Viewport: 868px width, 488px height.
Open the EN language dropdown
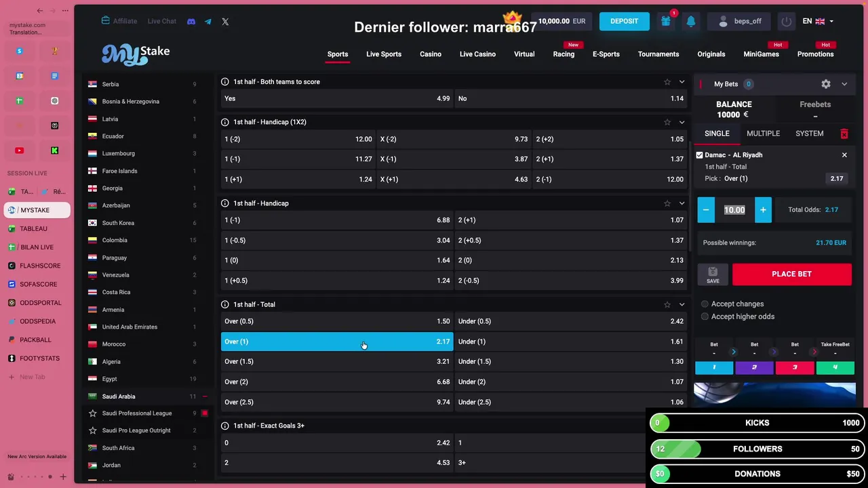coord(818,21)
